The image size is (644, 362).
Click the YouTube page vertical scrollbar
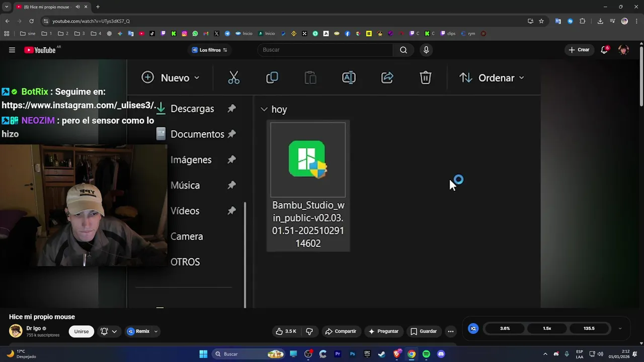coord(641,76)
